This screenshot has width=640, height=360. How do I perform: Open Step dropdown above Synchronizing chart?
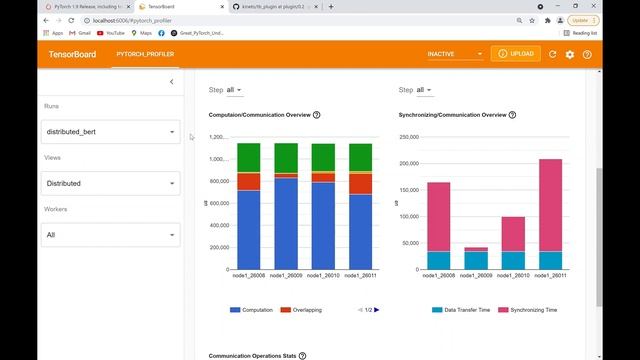point(424,90)
